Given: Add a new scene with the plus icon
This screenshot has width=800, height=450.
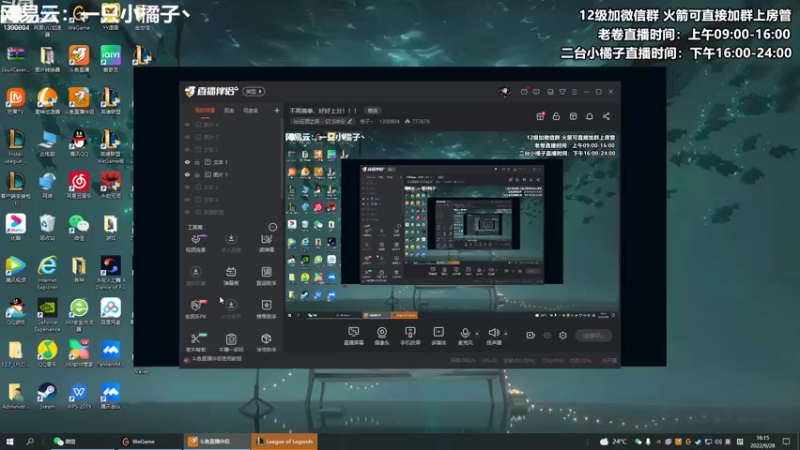Looking at the screenshot, I should pyautogui.click(x=277, y=110).
